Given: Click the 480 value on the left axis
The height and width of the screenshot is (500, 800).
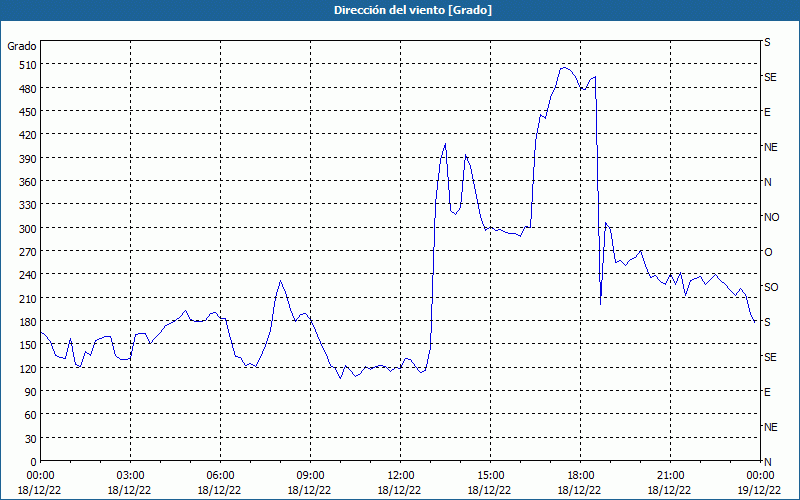Looking at the screenshot, I should (x=28, y=89).
